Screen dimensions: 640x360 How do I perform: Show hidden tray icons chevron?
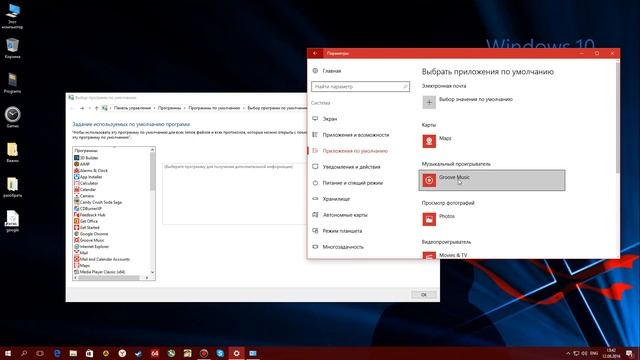(x=568, y=353)
